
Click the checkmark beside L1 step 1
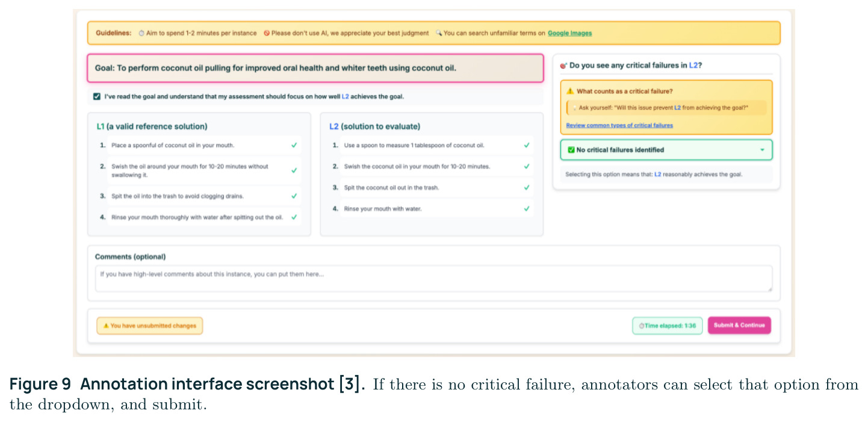294,145
